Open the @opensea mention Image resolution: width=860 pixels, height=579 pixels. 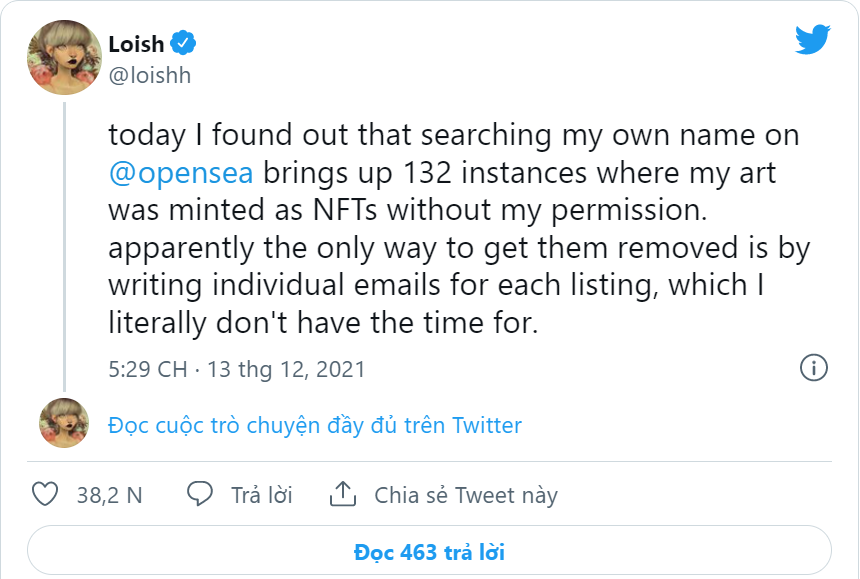click(181, 173)
